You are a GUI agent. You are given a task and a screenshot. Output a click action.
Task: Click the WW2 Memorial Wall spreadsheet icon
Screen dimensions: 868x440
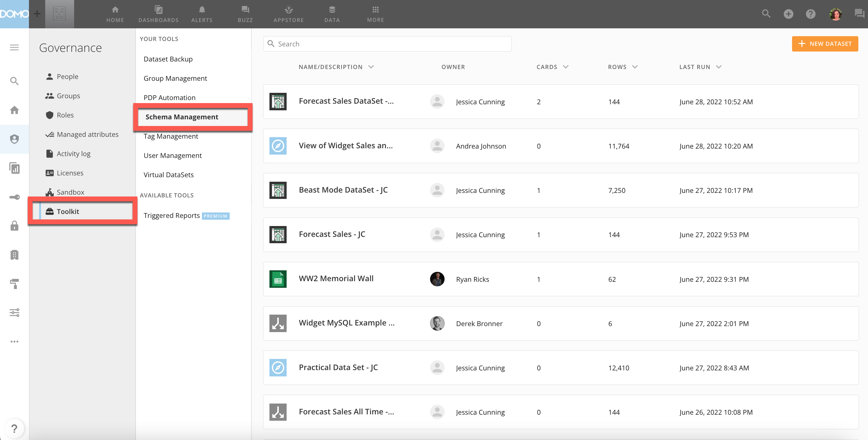tap(278, 279)
